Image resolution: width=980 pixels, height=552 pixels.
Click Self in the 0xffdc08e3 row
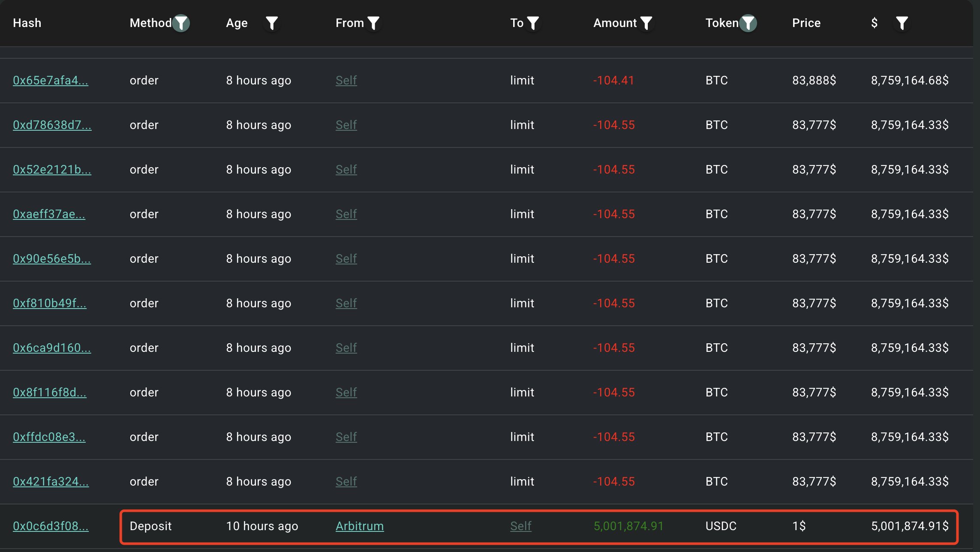(x=346, y=437)
